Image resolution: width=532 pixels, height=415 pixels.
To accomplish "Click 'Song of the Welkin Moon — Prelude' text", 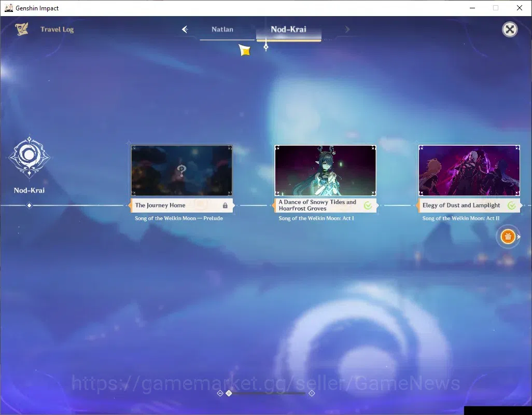I will (x=179, y=218).
